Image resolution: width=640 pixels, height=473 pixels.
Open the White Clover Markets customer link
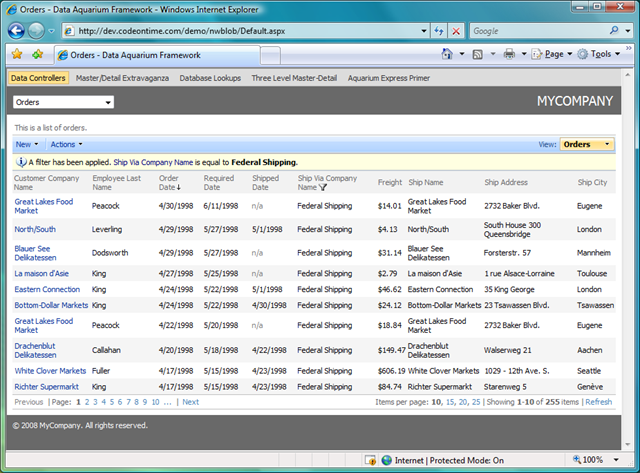point(51,371)
